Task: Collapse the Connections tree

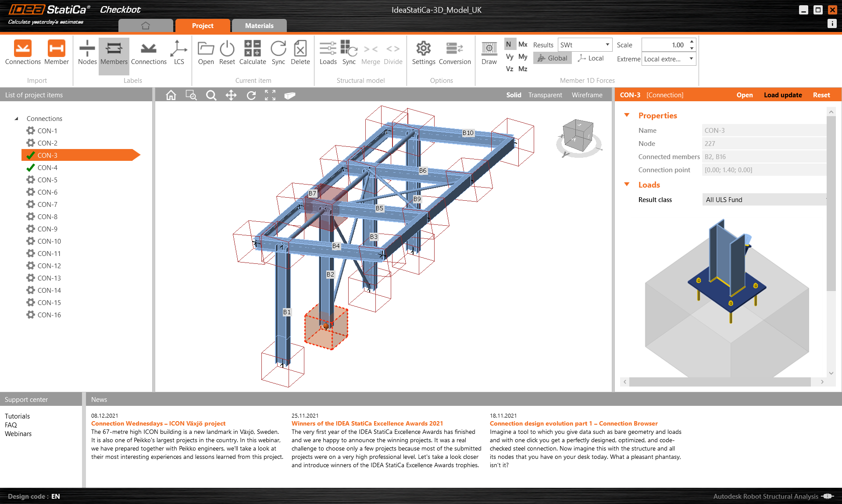Action: (16, 118)
